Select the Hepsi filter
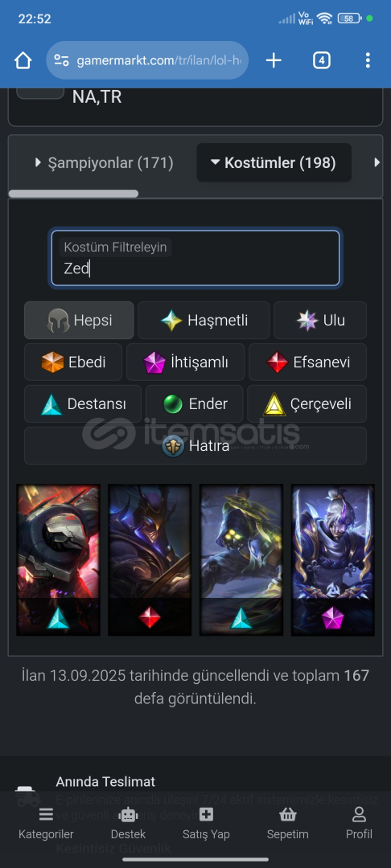The width and height of the screenshot is (391, 868). [79, 320]
